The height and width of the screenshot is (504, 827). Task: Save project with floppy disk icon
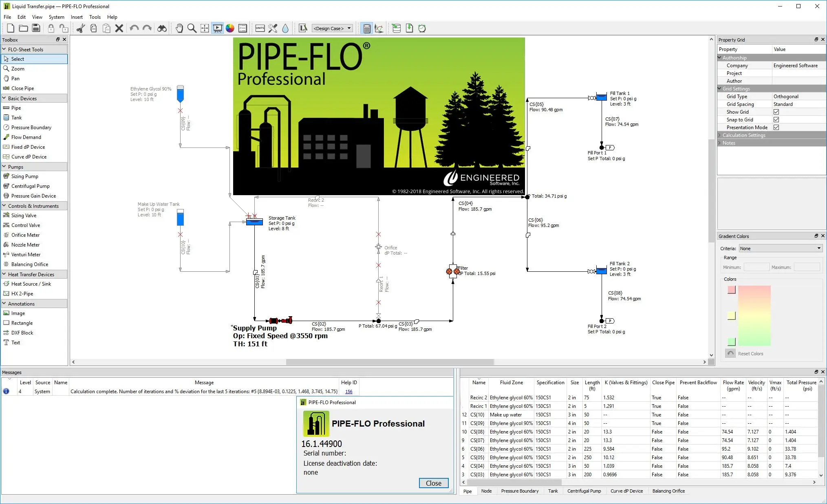[36, 28]
